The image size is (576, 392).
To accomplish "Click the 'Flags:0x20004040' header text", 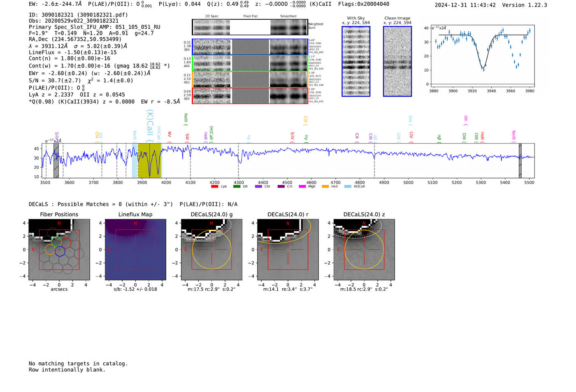I will click(x=364, y=4).
